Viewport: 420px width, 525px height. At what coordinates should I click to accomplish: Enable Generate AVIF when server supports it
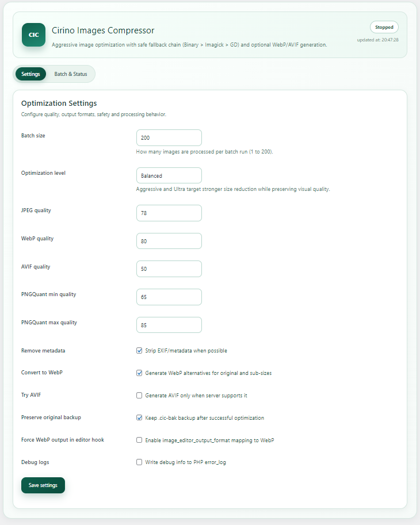139,396
